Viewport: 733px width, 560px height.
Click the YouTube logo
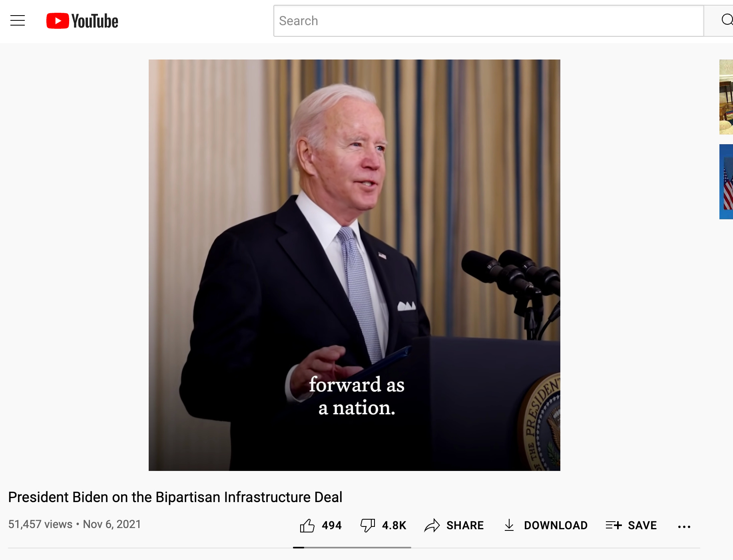click(x=82, y=21)
